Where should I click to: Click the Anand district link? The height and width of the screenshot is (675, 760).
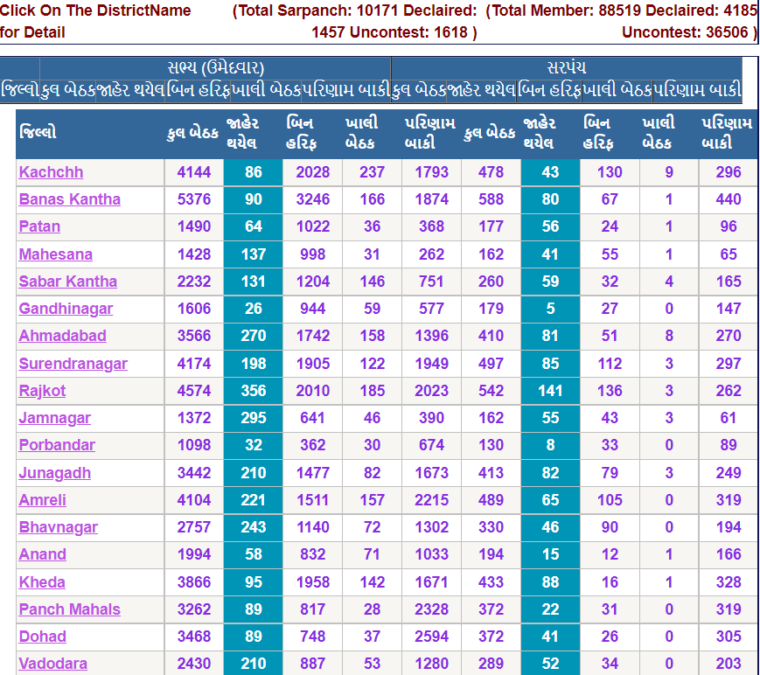tap(42, 554)
